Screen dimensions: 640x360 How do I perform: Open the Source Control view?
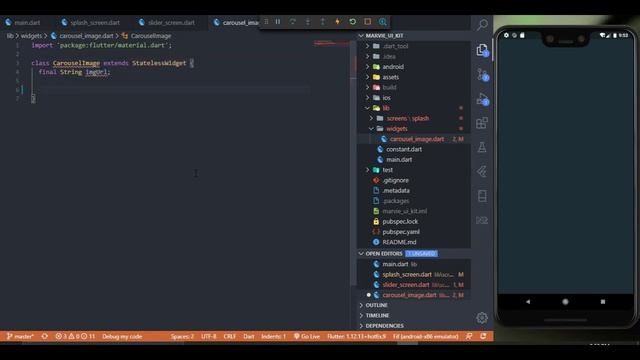point(482,75)
